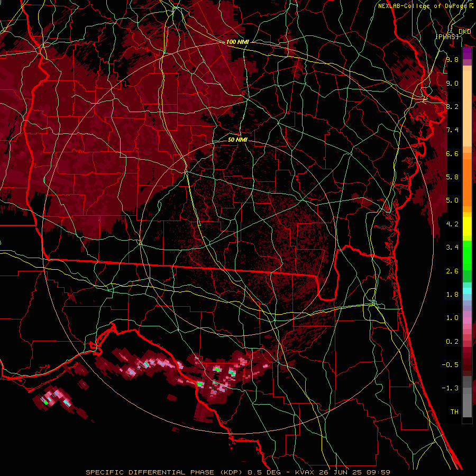Select the 6.6 scale value
Screen dimensions: 476x476
[x=452, y=153]
